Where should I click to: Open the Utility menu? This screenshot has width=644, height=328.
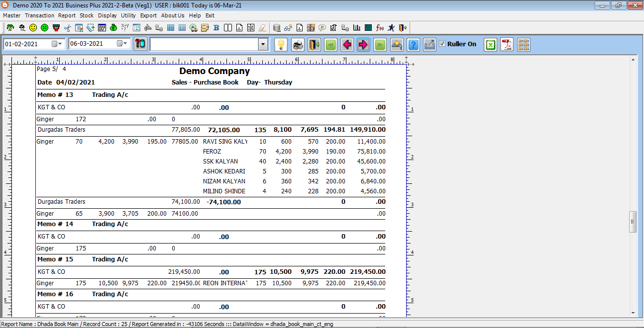coord(128,15)
